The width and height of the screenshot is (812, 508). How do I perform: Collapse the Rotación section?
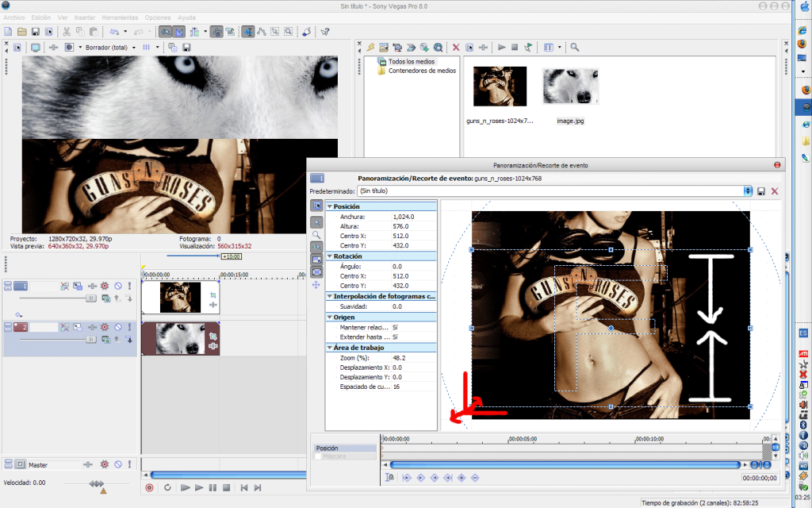coord(329,256)
